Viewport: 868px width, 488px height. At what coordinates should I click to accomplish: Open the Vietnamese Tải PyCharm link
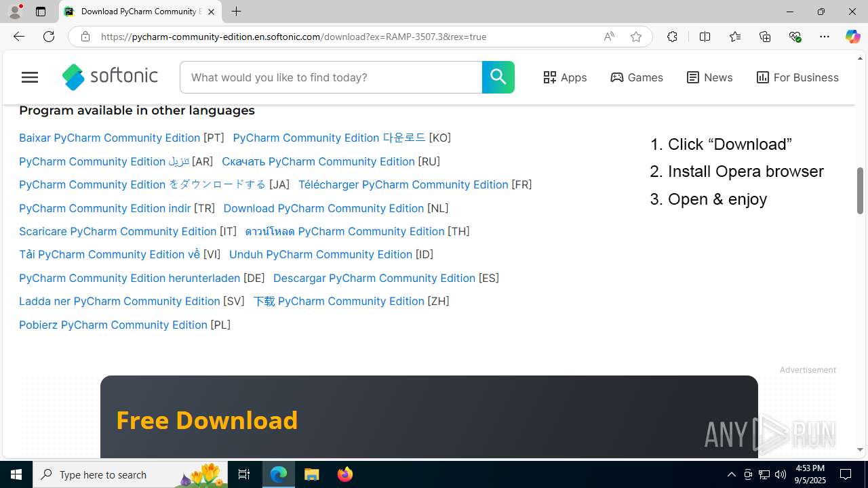point(109,254)
